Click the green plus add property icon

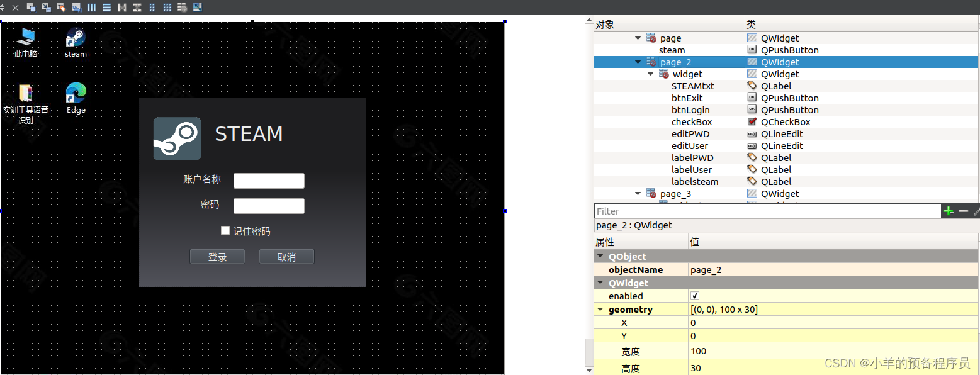point(949,211)
